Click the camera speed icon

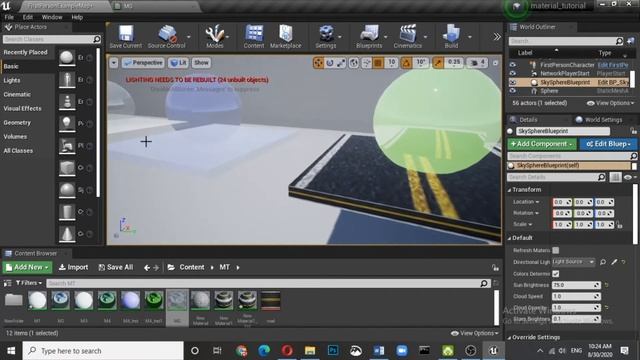tap(474, 62)
